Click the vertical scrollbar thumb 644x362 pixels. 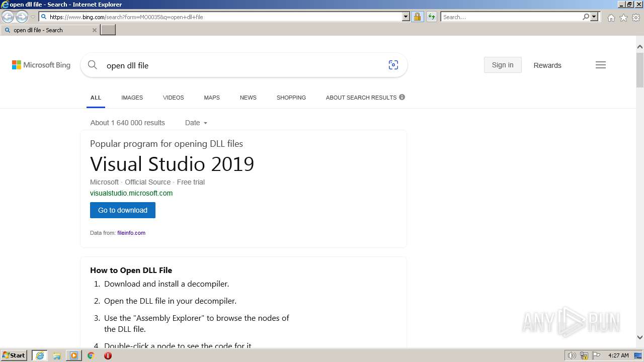pos(639,69)
